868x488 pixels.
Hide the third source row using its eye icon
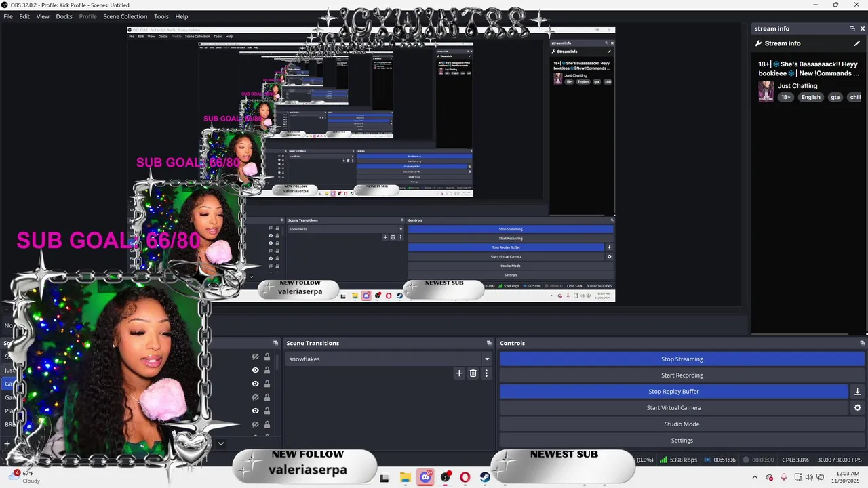pyautogui.click(x=256, y=384)
